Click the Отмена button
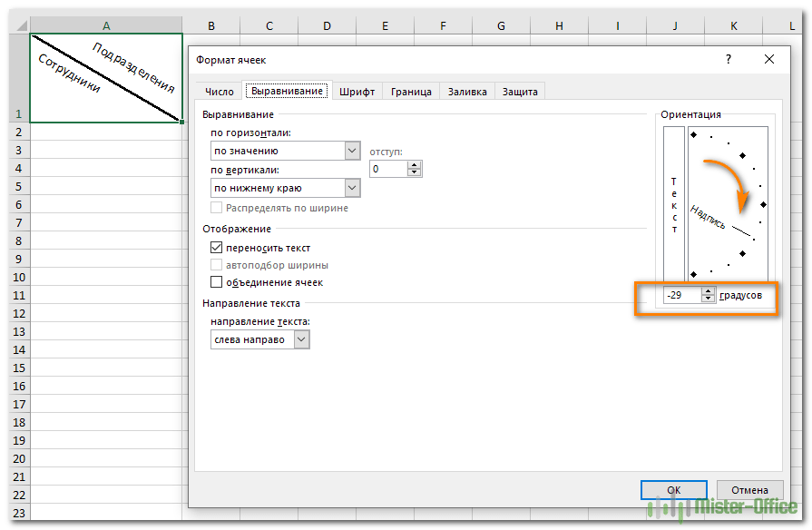812x530 pixels. click(749, 490)
